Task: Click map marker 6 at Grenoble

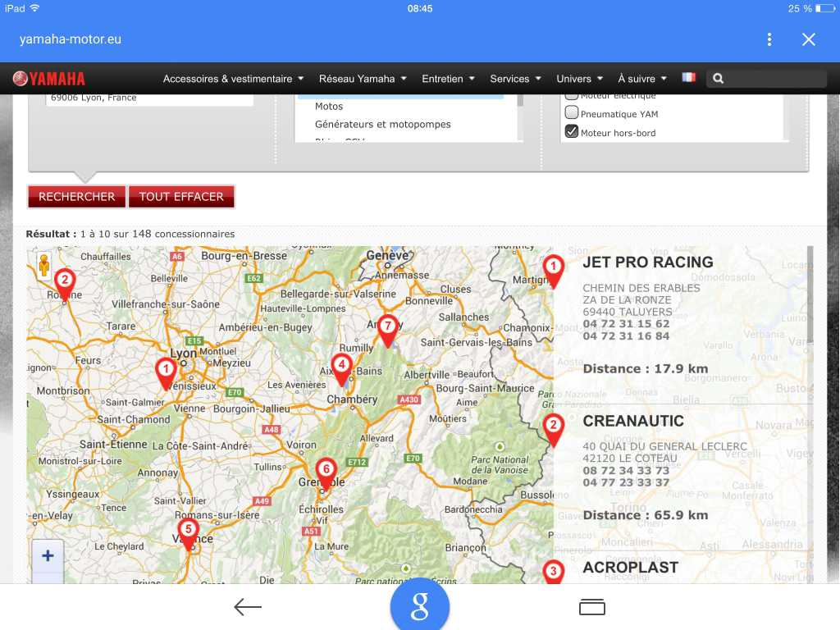Action: 326,472
